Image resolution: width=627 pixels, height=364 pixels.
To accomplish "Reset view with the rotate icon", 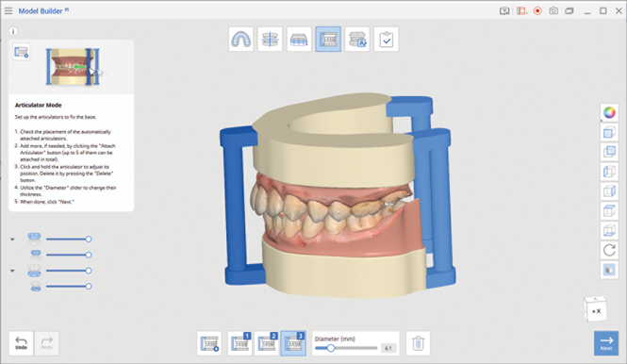I will (x=609, y=251).
